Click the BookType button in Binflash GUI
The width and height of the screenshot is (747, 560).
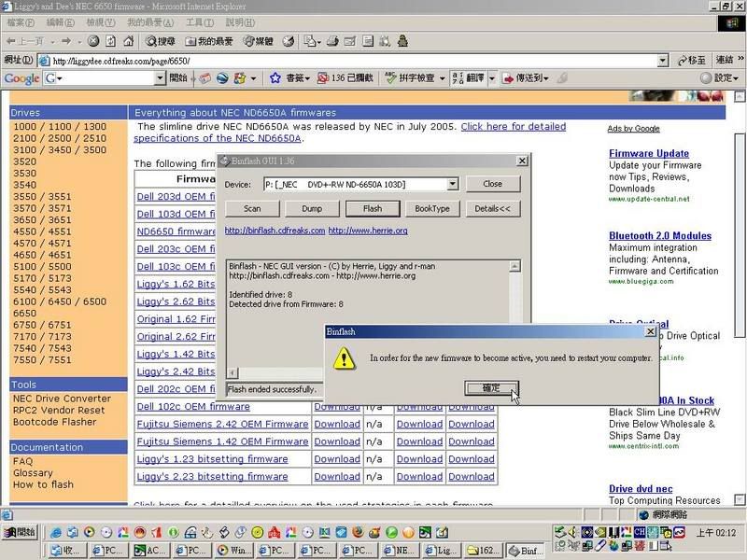point(432,208)
